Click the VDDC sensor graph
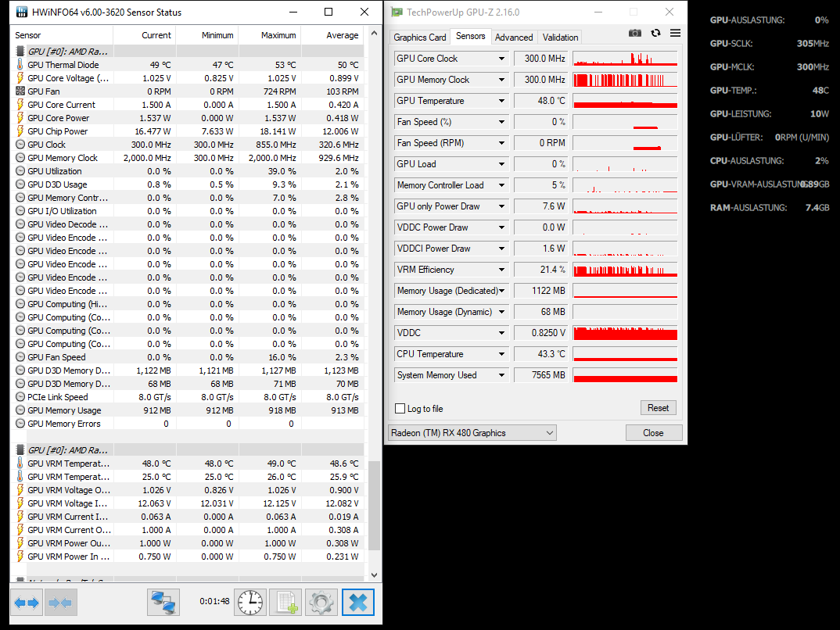This screenshot has height=630, width=840. pyautogui.click(x=625, y=333)
